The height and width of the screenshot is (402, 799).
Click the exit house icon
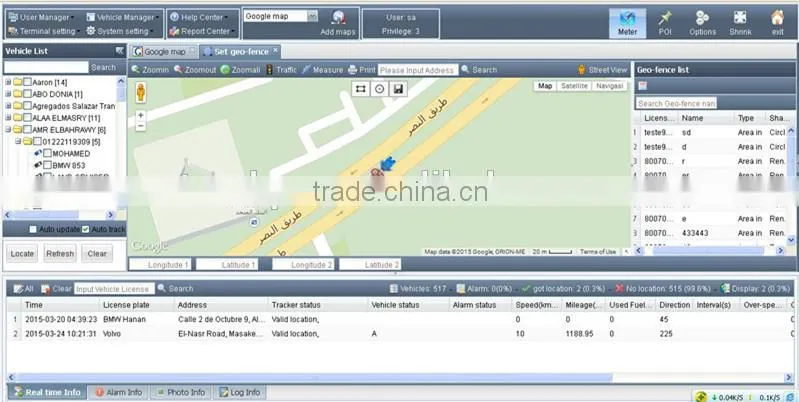(777, 23)
